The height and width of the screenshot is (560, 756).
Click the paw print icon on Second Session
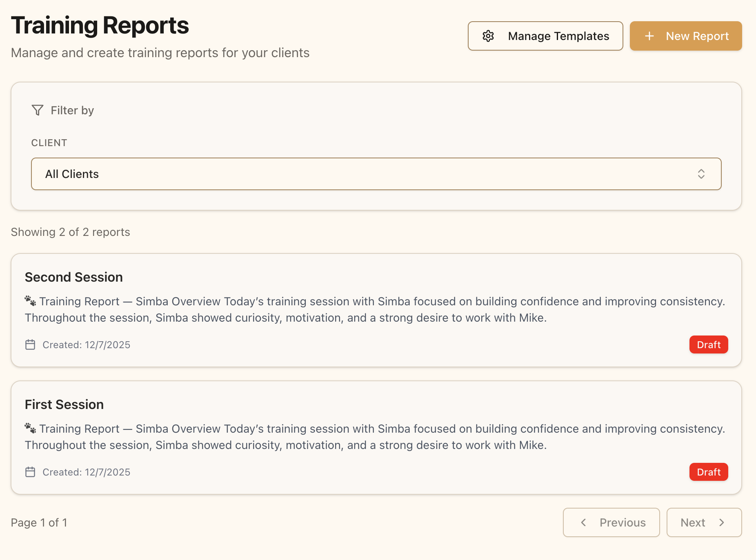coord(30,301)
